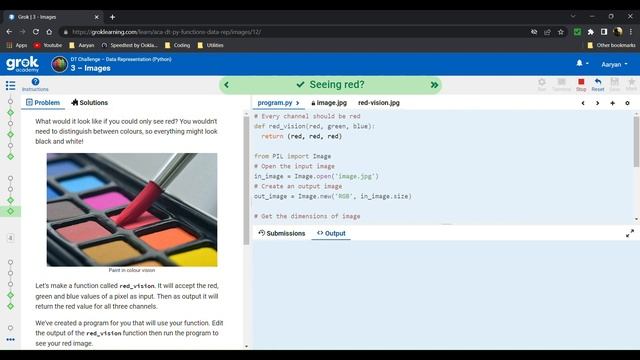This screenshot has height=360, width=640.
Task: Click the Run program gear icon
Action: (x=542, y=84)
